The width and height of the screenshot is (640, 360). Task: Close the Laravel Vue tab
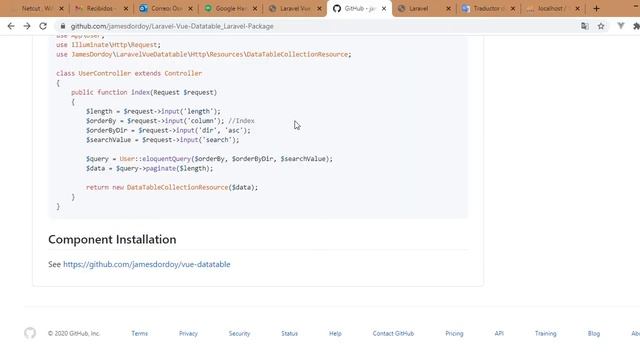(x=319, y=9)
